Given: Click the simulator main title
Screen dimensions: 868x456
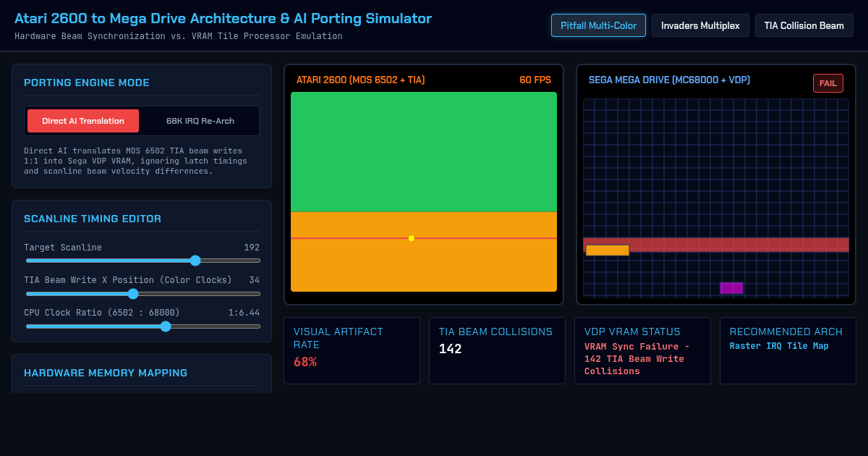Looking at the screenshot, I should pyautogui.click(x=223, y=19).
